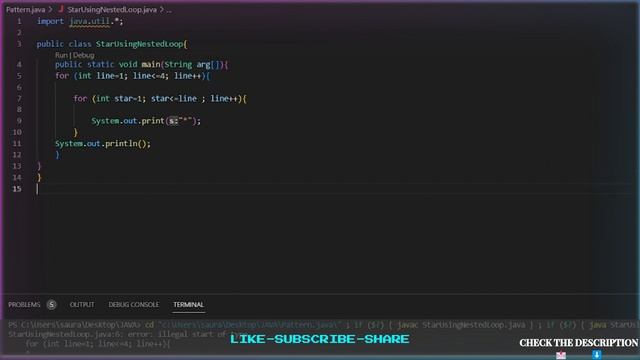Click the Pattern.java breadcrumb
Screen dimensions: 640x360
pyautogui.click(x=25, y=9)
